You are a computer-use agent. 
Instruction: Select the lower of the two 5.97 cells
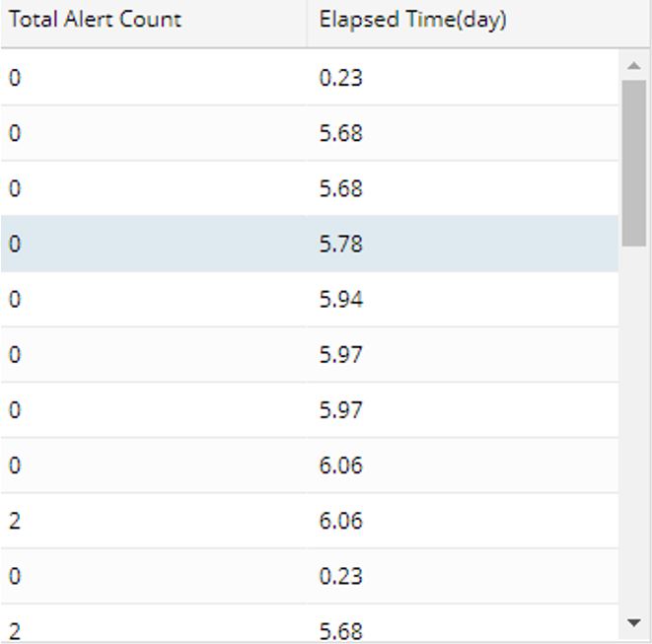pyautogui.click(x=341, y=409)
